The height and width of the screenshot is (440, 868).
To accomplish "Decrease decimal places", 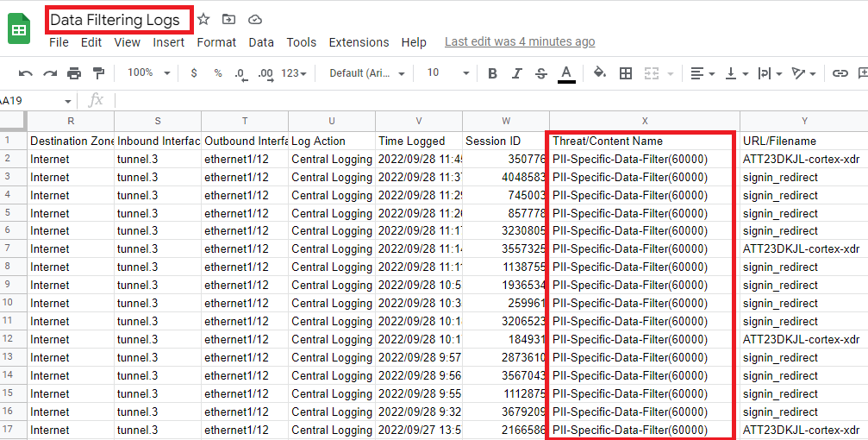I will point(240,73).
